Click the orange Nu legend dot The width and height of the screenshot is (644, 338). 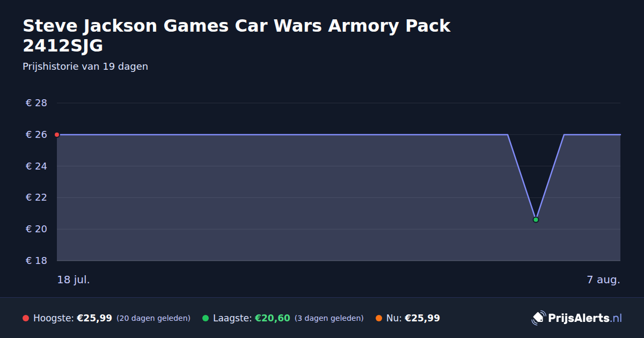[379, 318]
